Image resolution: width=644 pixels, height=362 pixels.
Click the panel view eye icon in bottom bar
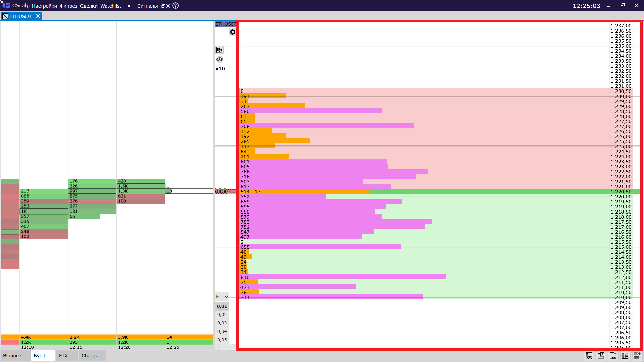click(x=589, y=356)
